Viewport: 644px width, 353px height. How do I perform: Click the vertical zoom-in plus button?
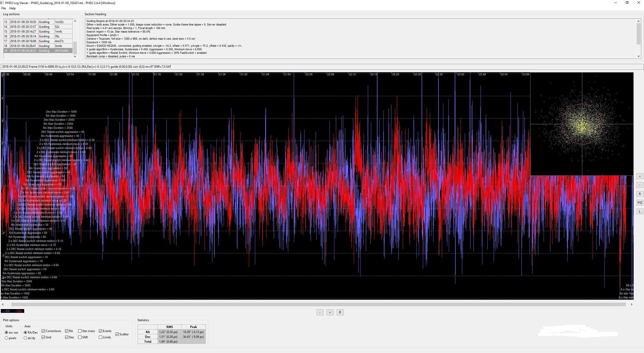[639, 176]
